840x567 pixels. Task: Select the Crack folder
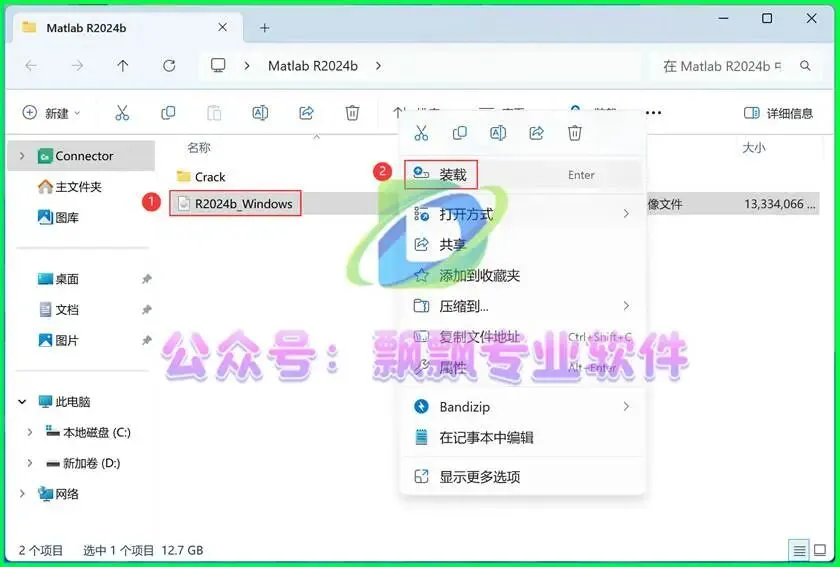pyautogui.click(x=201, y=177)
